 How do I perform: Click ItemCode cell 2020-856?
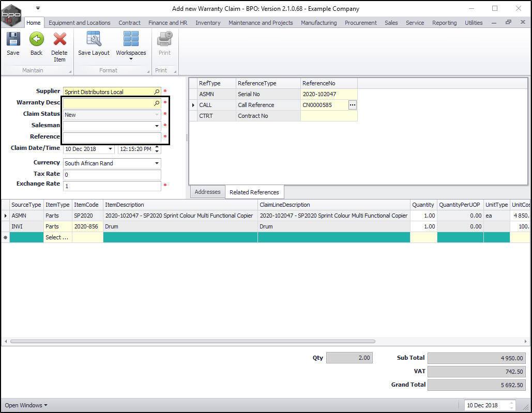87,226
